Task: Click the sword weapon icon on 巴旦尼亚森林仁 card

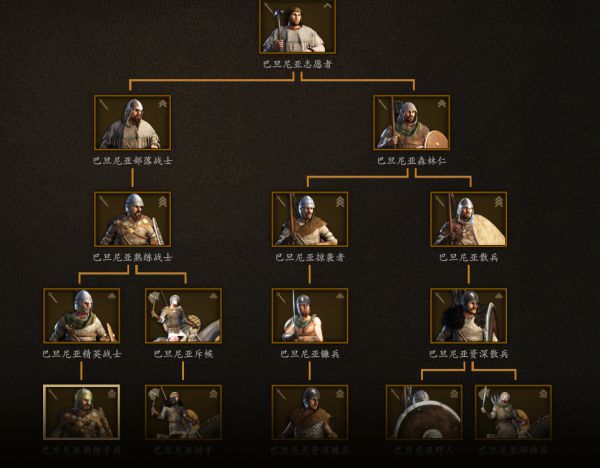Action: pyautogui.click(x=382, y=104)
